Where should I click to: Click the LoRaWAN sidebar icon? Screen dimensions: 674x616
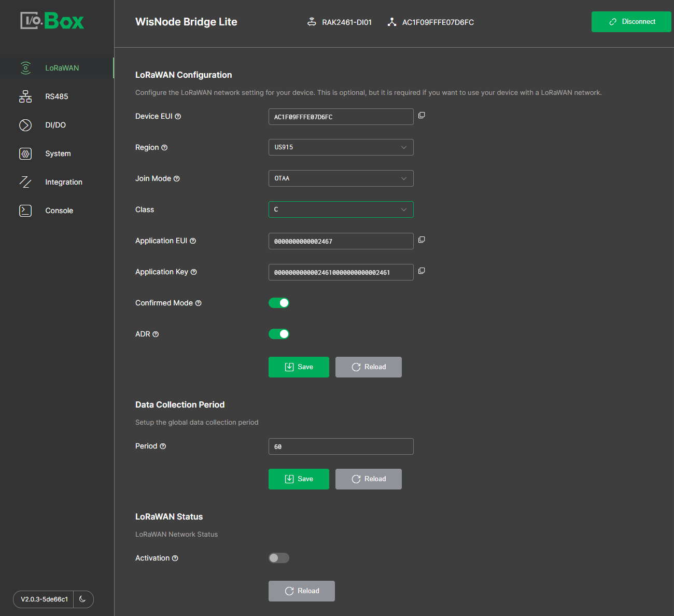point(25,68)
